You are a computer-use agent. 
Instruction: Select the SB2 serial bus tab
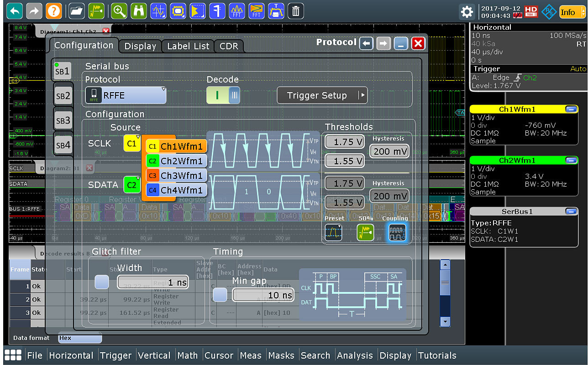click(x=63, y=96)
